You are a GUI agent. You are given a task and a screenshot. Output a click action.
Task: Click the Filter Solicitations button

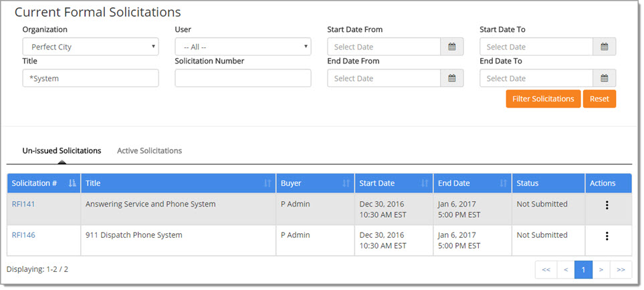coord(542,99)
